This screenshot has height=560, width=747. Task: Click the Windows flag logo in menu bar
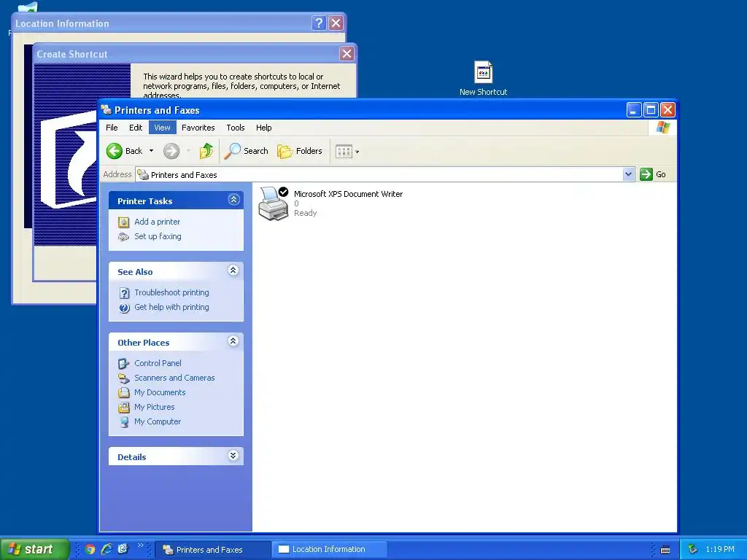[x=662, y=128]
